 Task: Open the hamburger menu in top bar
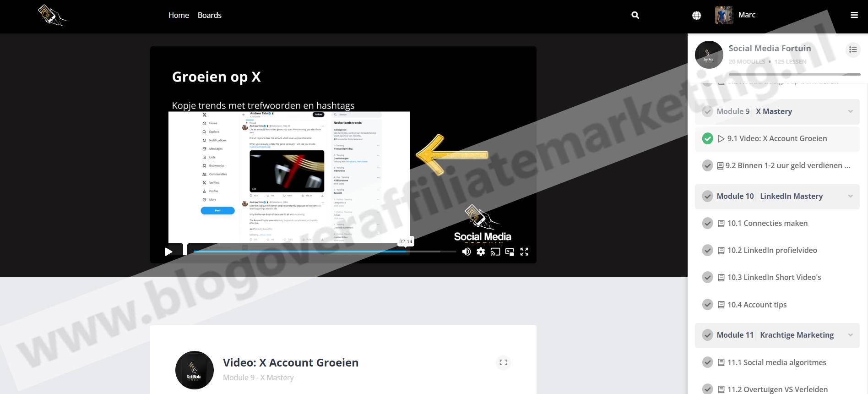854,15
